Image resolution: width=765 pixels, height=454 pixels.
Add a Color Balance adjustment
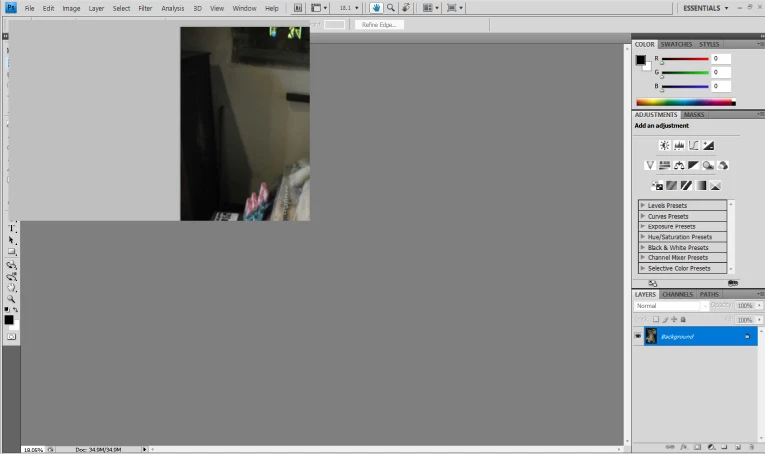679,165
